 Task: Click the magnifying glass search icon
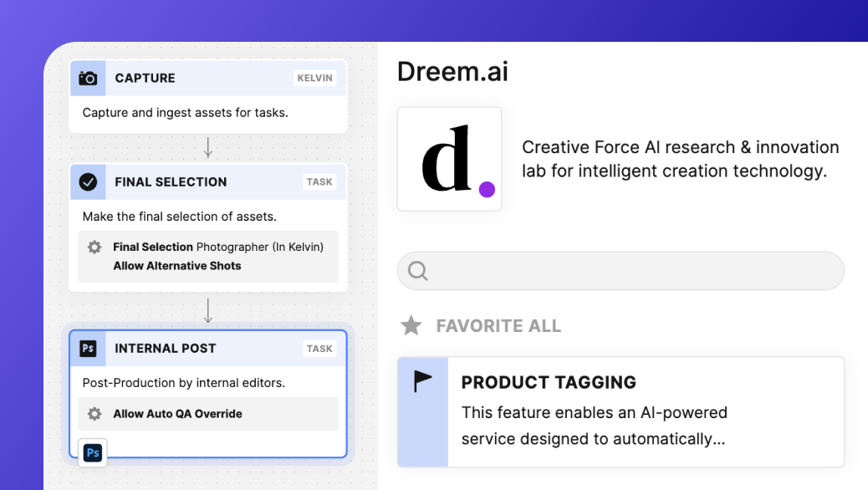click(418, 271)
